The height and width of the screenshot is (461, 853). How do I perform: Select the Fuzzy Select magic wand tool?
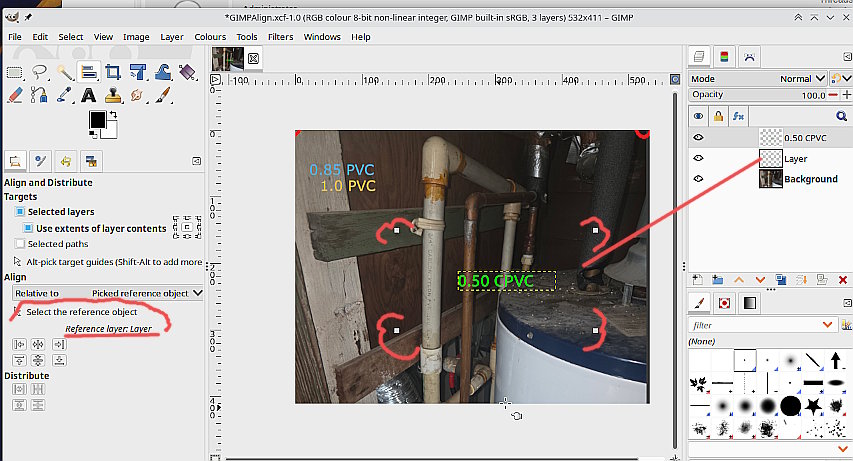click(65, 72)
